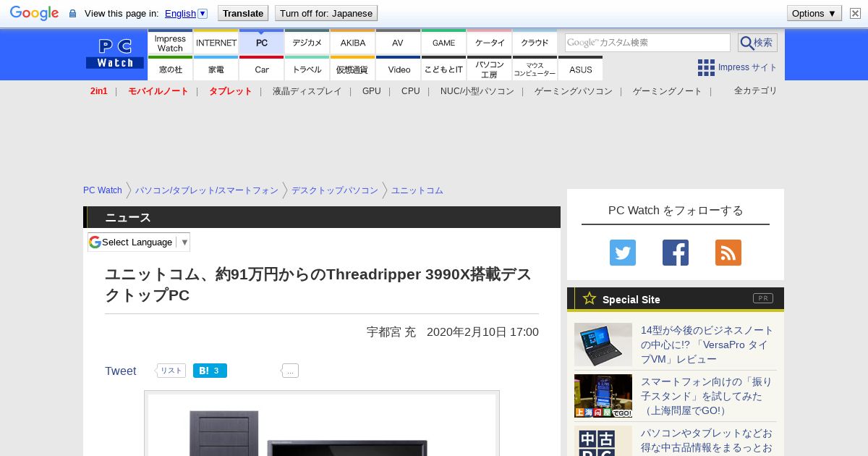
Task: Click the GPU category link
Action: click(x=372, y=91)
